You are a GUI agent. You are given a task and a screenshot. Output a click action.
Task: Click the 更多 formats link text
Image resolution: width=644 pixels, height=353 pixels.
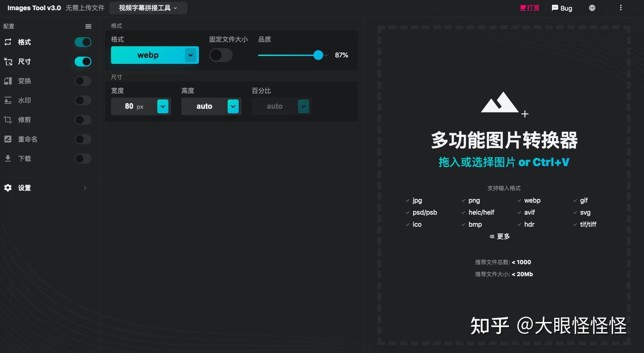[503, 236]
